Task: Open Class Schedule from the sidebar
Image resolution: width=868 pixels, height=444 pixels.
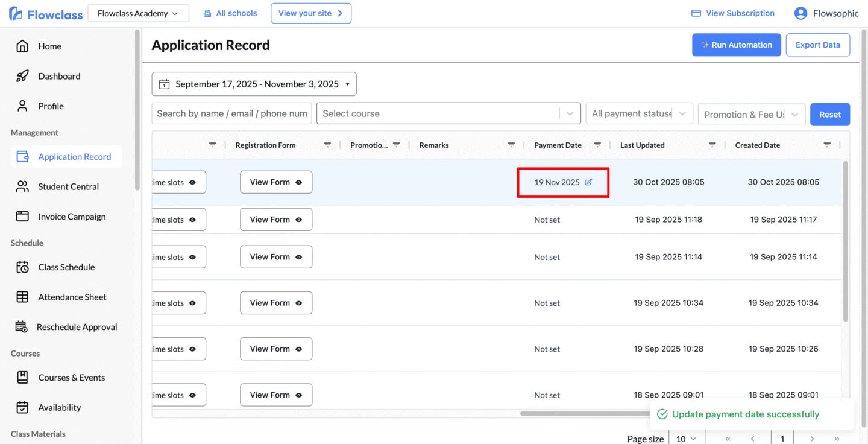Action: pos(66,267)
